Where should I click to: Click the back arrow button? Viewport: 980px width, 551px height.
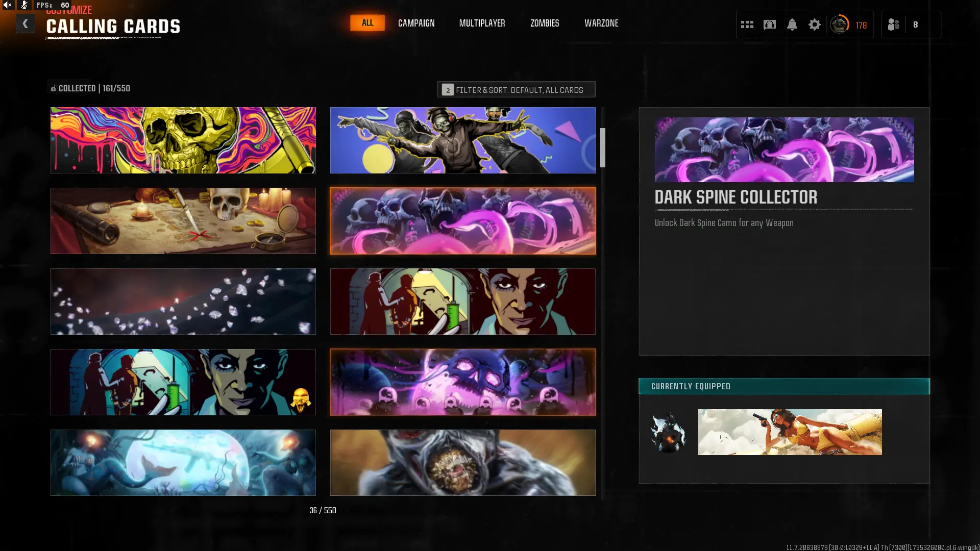(x=25, y=23)
